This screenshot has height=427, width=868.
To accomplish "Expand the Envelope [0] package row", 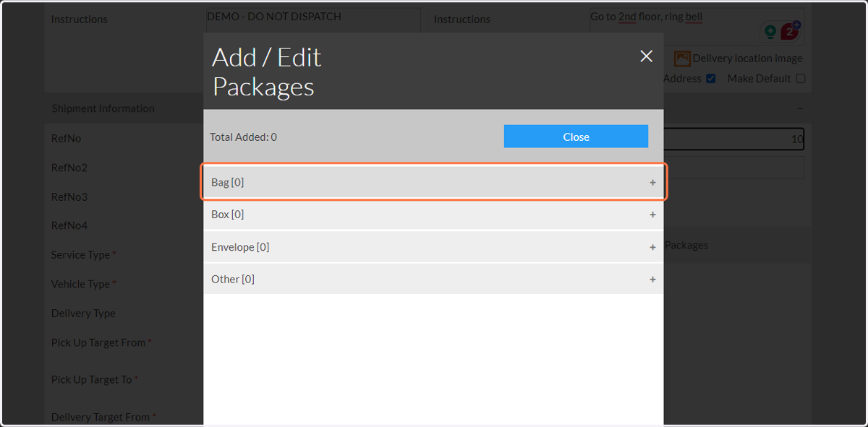I will point(433,247).
